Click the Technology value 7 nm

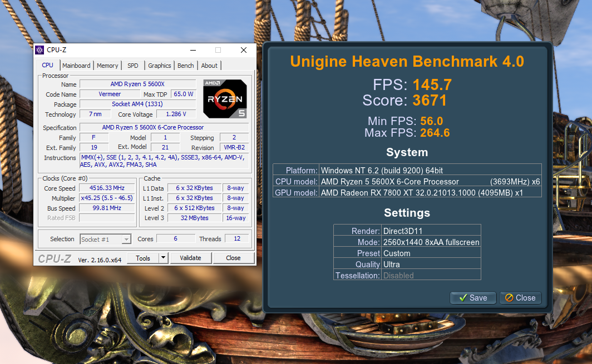(95, 114)
